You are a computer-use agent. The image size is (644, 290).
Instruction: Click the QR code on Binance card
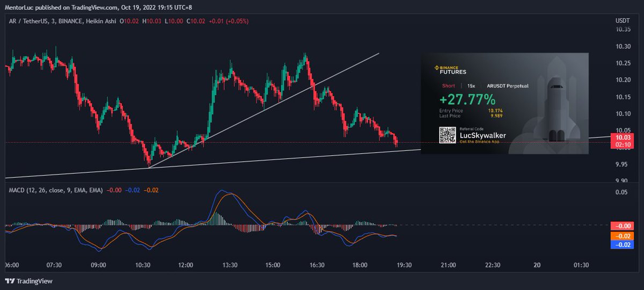coord(448,135)
